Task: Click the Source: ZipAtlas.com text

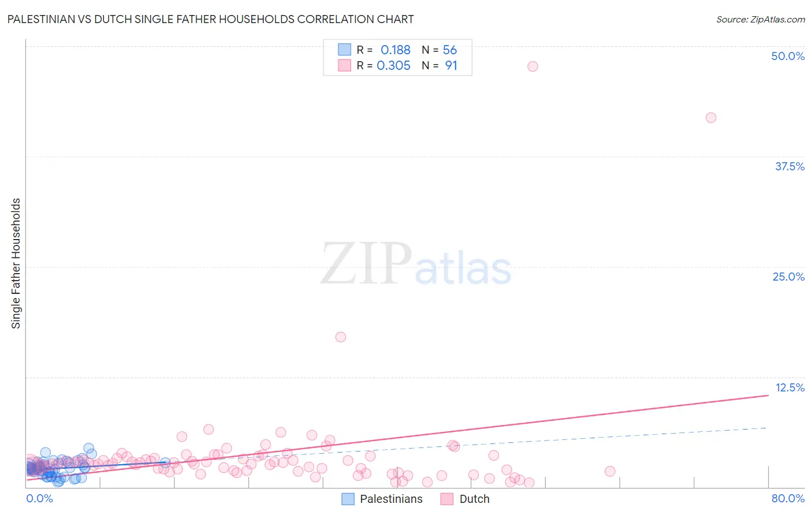Action: tap(761, 19)
